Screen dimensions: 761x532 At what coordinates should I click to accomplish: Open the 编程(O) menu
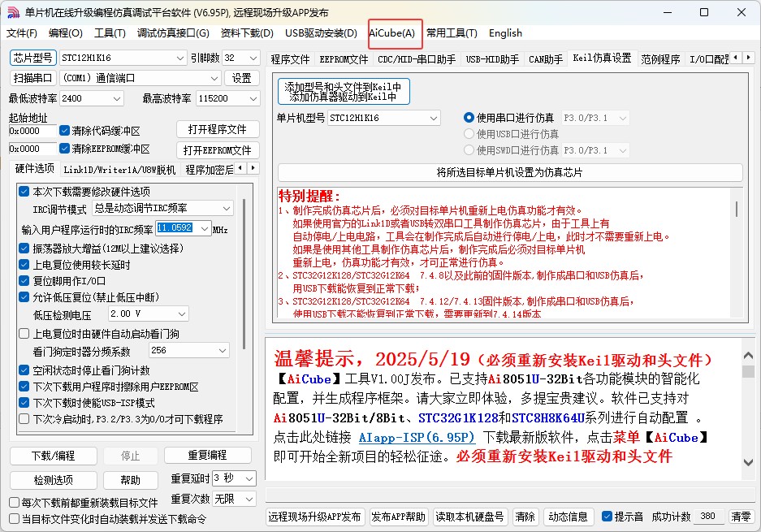(x=66, y=33)
